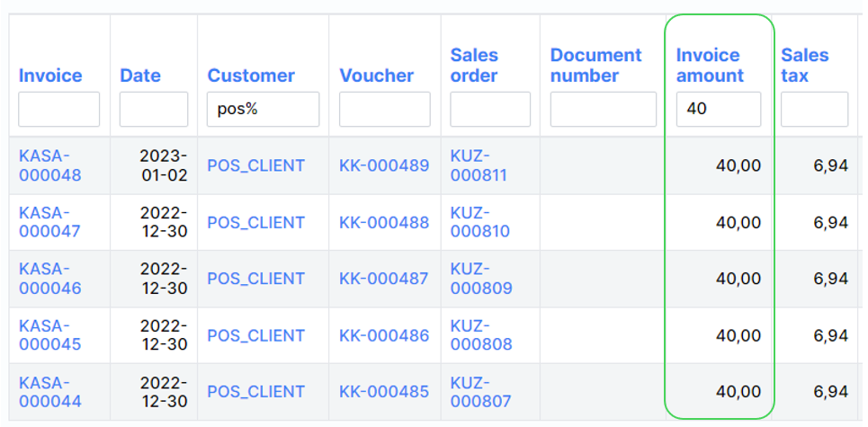Viewport: 868px width, 427px height.
Task: Open sales order KUZ-000807
Action: 480,392
